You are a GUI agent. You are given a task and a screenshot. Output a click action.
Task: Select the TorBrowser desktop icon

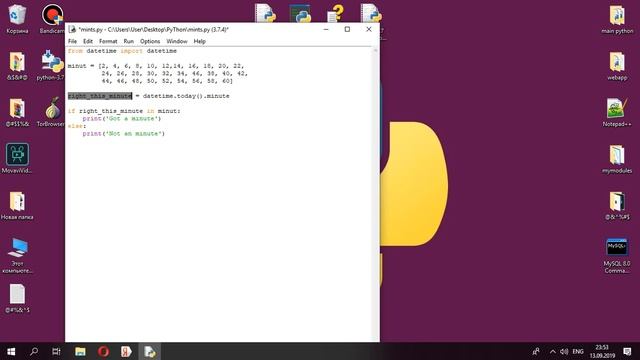[x=52, y=112]
